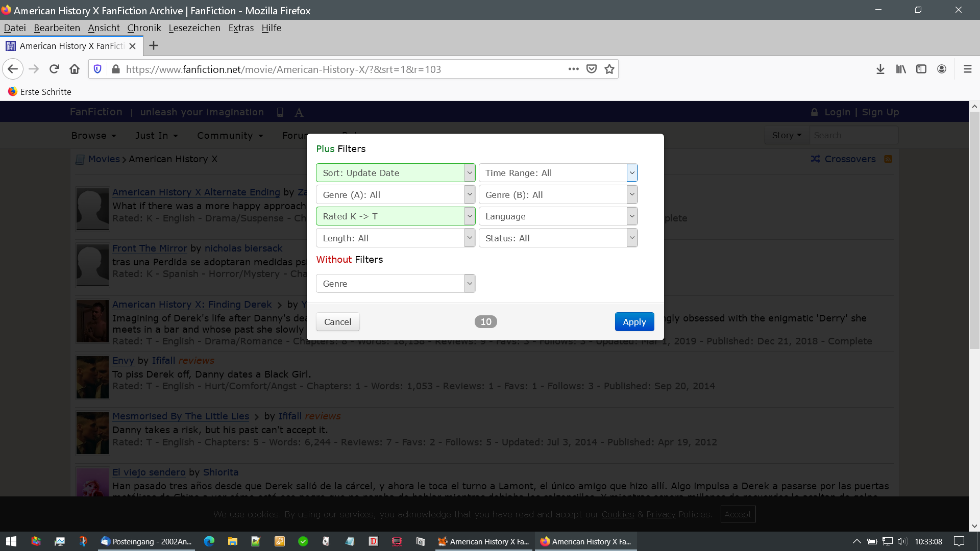The image size is (980, 551).
Task: Go to Firefox home page
Action: point(75,69)
